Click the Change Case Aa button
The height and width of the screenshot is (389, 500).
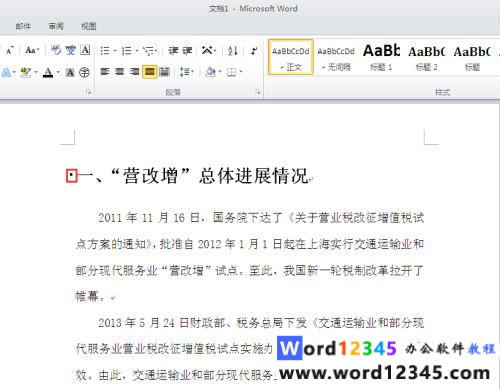pyautogui.click(x=30, y=50)
